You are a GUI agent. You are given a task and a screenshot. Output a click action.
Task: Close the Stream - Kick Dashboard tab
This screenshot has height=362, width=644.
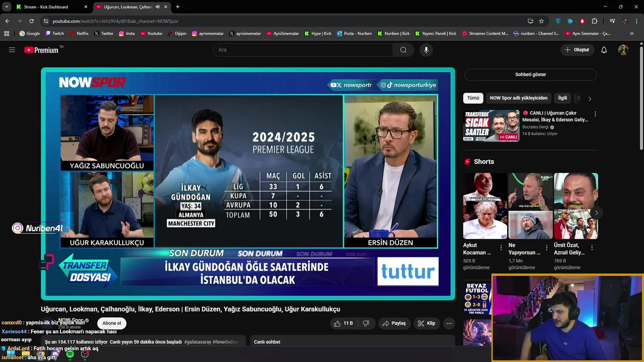point(86,7)
